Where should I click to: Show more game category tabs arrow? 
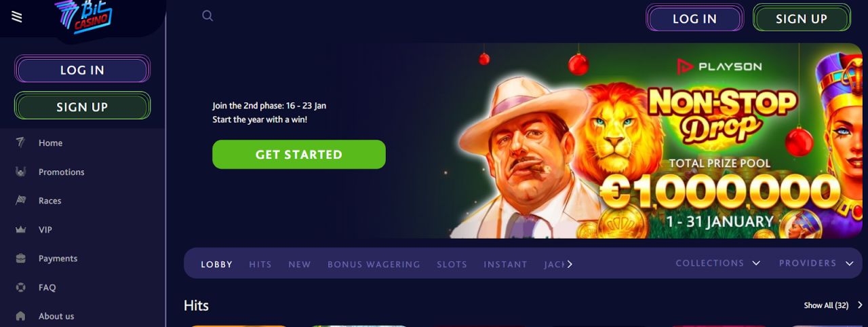tap(570, 264)
